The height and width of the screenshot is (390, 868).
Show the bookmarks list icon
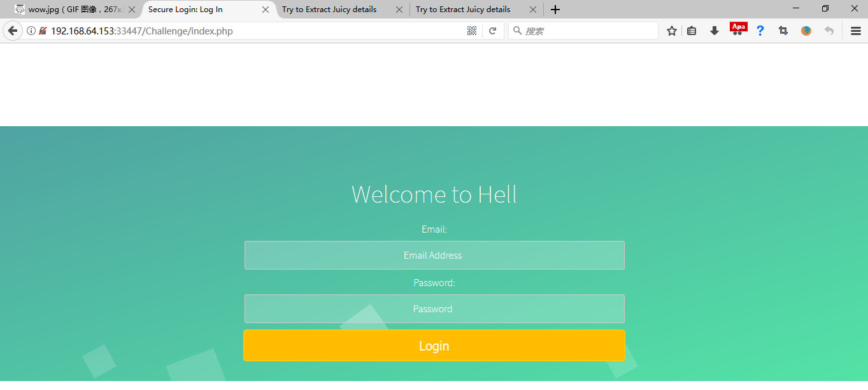692,31
